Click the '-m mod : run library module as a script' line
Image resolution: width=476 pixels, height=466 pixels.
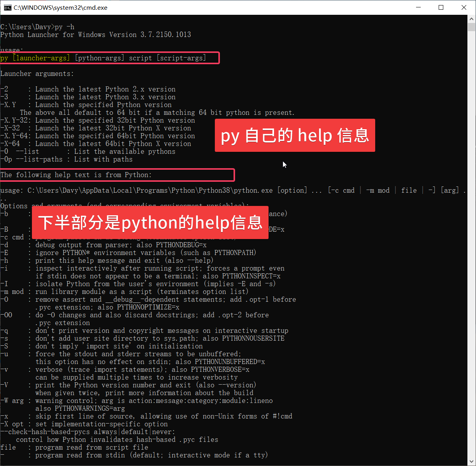(125, 292)
